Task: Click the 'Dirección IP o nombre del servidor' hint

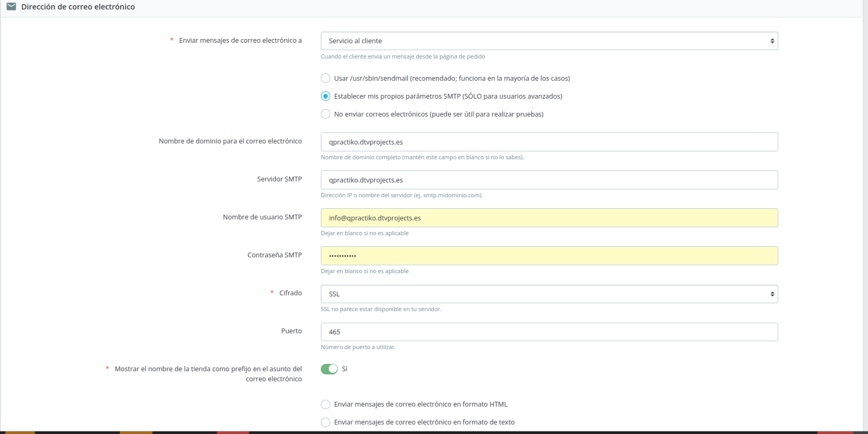Action: [x=402, y=195]
